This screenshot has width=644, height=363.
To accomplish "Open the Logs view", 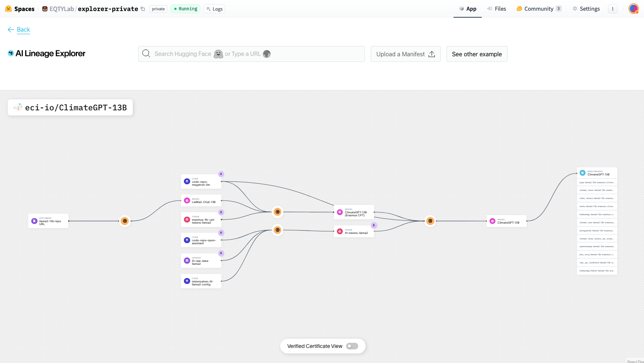I will (x=214, y=9).
